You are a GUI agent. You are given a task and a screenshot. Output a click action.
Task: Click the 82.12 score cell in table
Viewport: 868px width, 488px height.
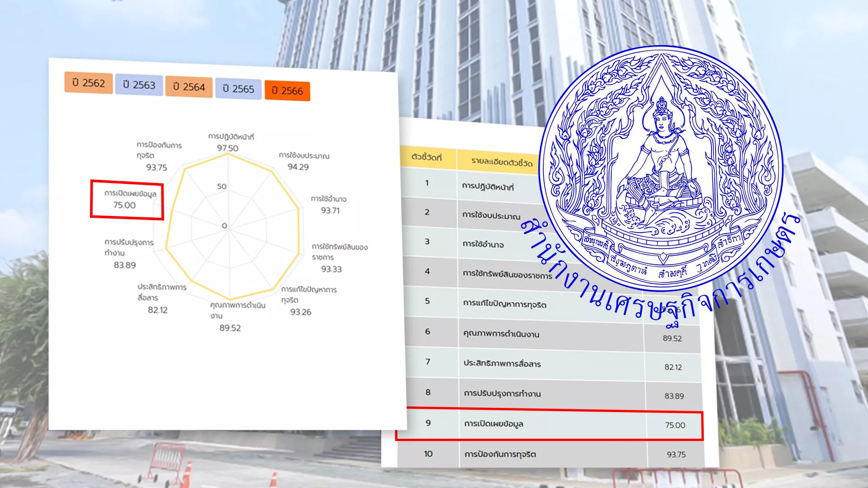(x=673, y=367)
